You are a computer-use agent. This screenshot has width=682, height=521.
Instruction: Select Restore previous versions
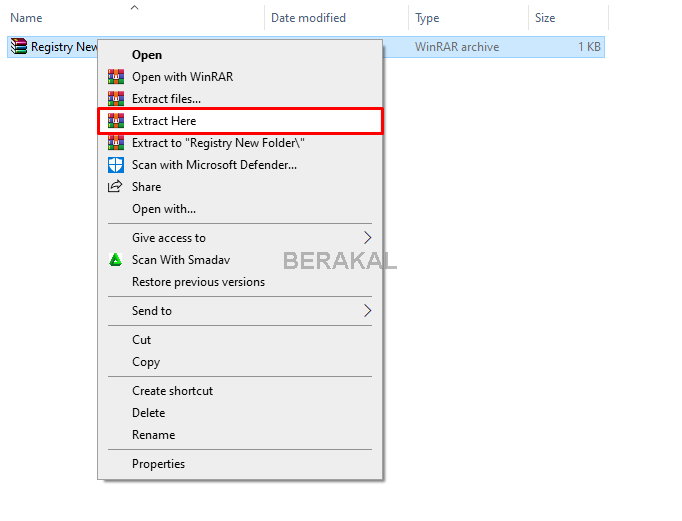198,282
